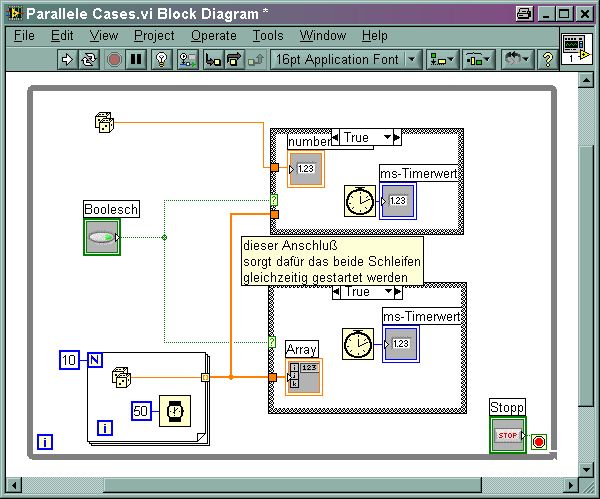Click the Abort Execution stop button
The height and width of the screenshot is (499, 600).
[x=114, y=60]
